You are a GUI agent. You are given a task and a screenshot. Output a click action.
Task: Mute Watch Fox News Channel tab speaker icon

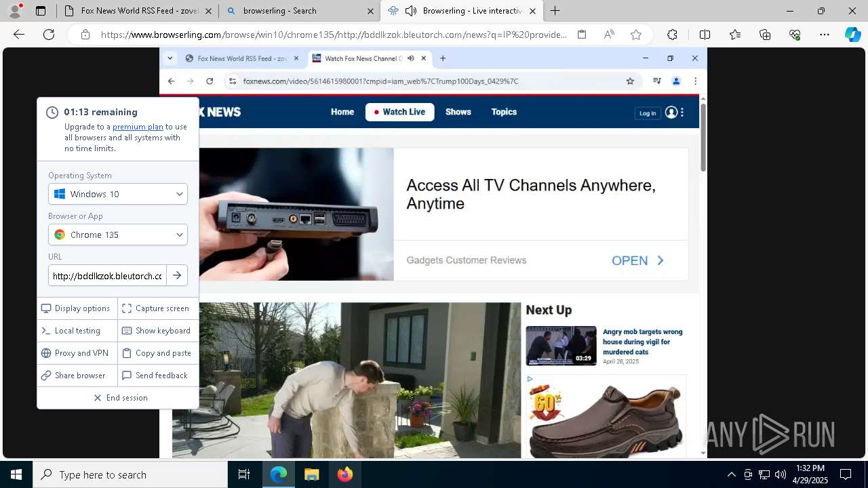410,58
